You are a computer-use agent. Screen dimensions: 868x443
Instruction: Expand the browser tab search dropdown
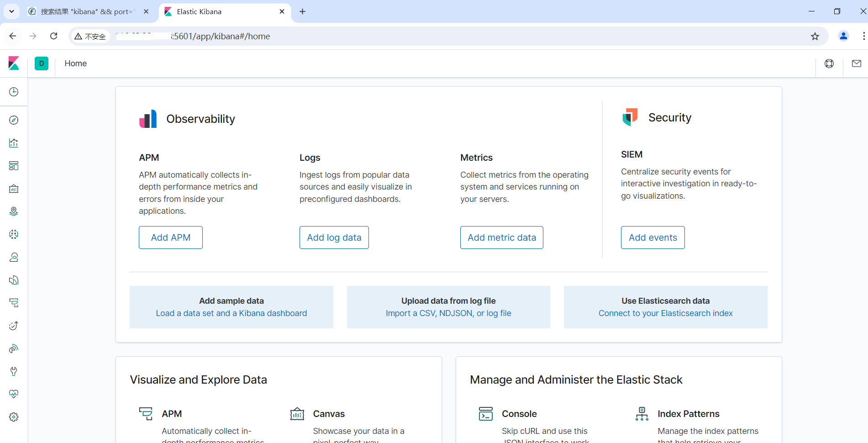11,11
